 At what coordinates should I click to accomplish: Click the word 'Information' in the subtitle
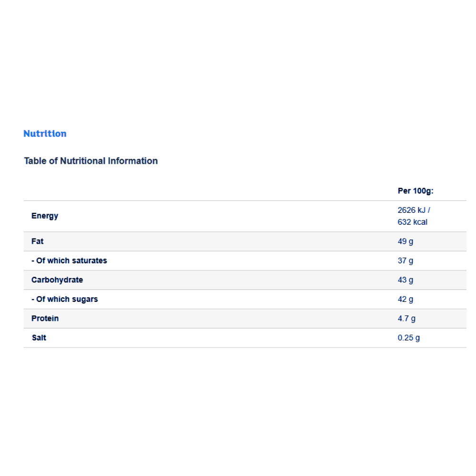133,161
